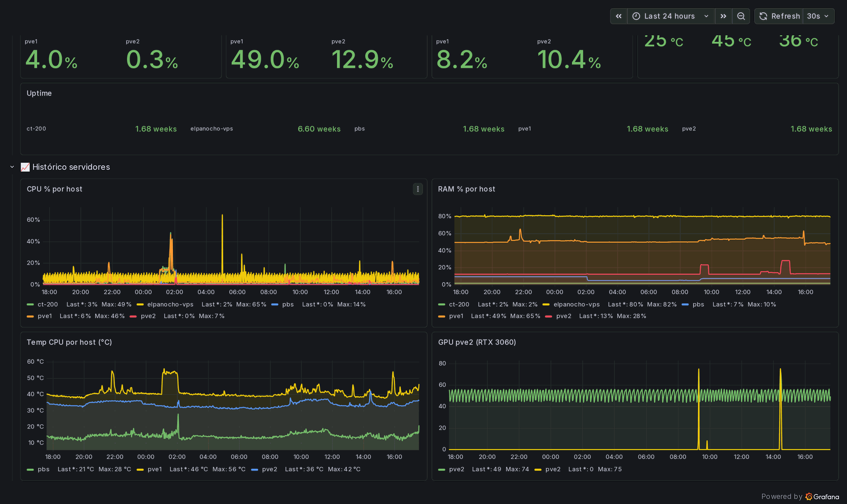Viewport: 847px width, 504px height.
Task: Click the GPU pve2 (RTX 3060) panel title
Action: pyautogui.click(x=477, y=342)
